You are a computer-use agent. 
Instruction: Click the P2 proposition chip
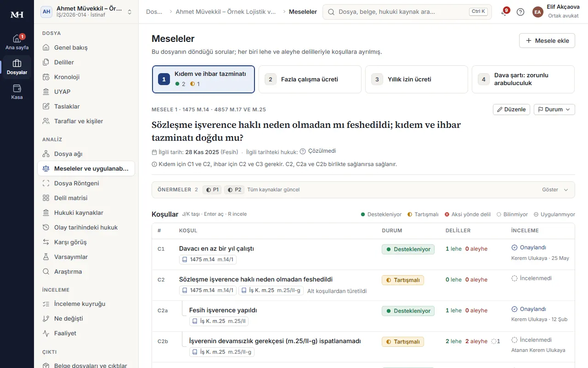click(x=234, y=190)
